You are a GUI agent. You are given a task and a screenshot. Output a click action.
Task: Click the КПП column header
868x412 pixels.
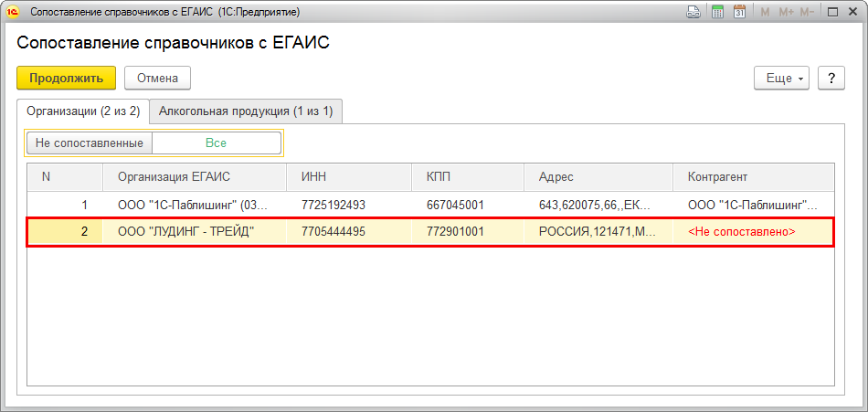(x=468, y=177)
